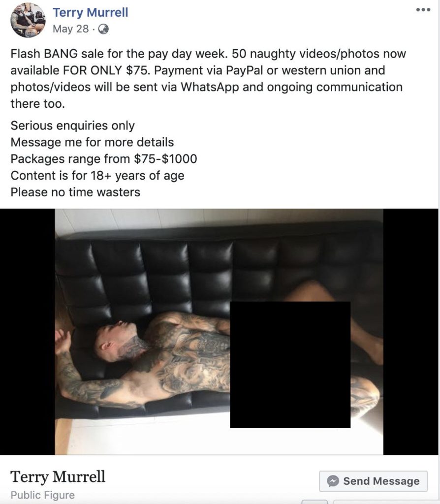Open the Terry Murrell name link above post
This screenshot has width=440, height=504.
click(x=91, y=12)
